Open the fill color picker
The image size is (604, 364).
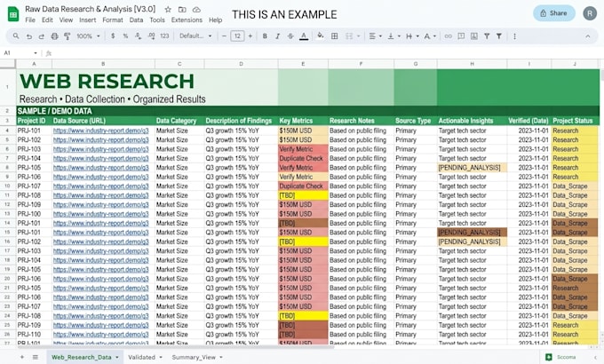tap(320, 36)
